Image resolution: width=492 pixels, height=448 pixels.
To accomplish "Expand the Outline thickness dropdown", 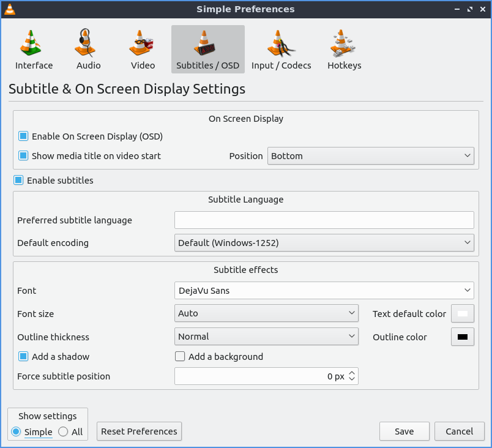I will coord(266,337).
